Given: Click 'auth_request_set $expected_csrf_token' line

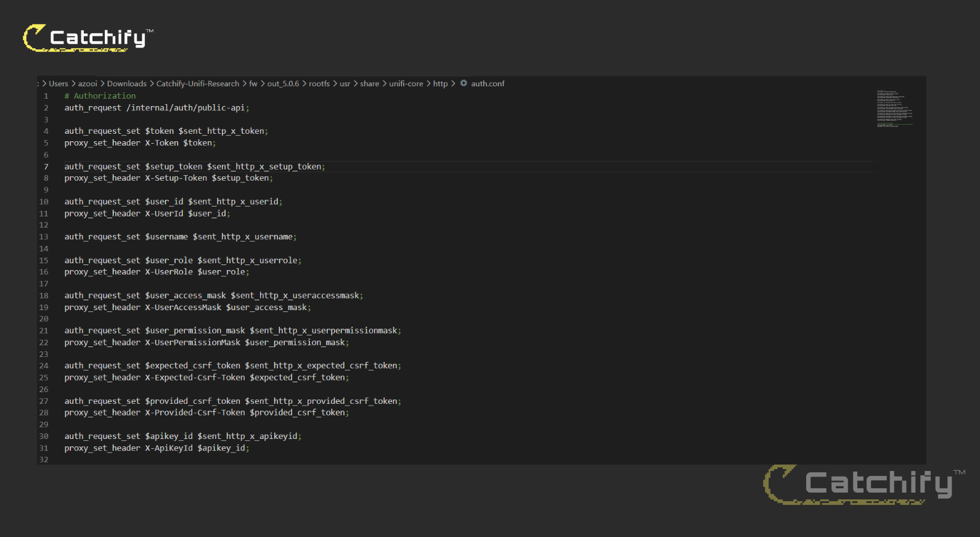Looking at the screenshot, I should pyautogui.click(x=233, y=366).
